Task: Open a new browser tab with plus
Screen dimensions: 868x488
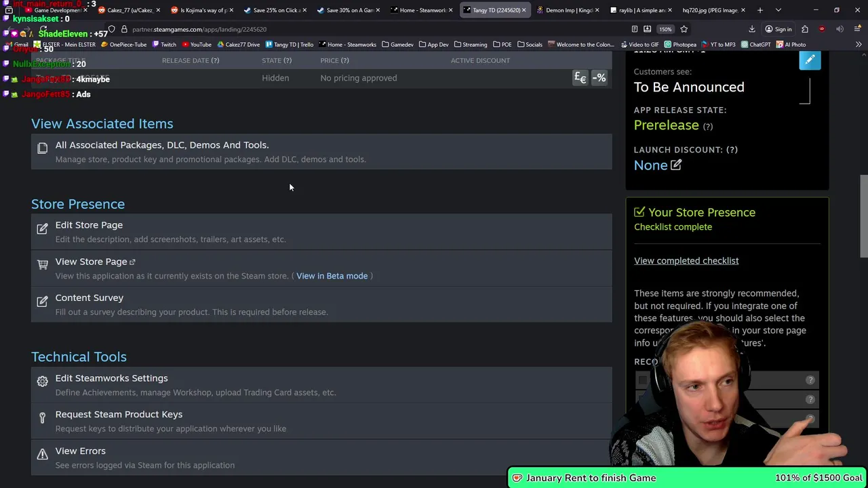Action: (x=759, y=10)
